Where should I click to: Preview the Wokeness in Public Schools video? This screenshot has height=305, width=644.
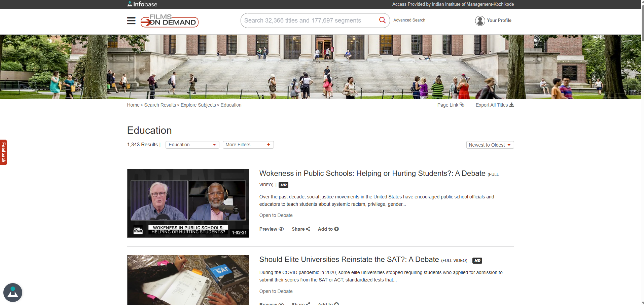[271, 229]
